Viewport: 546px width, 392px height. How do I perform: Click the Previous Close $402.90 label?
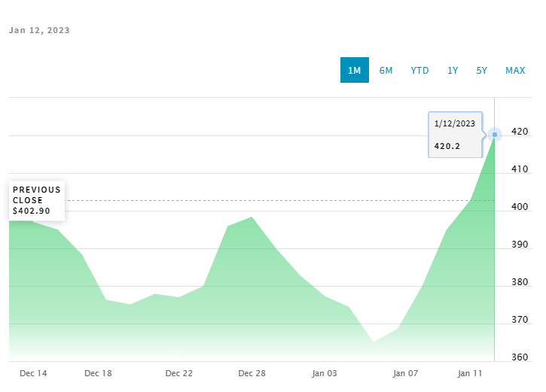(37, 201)
